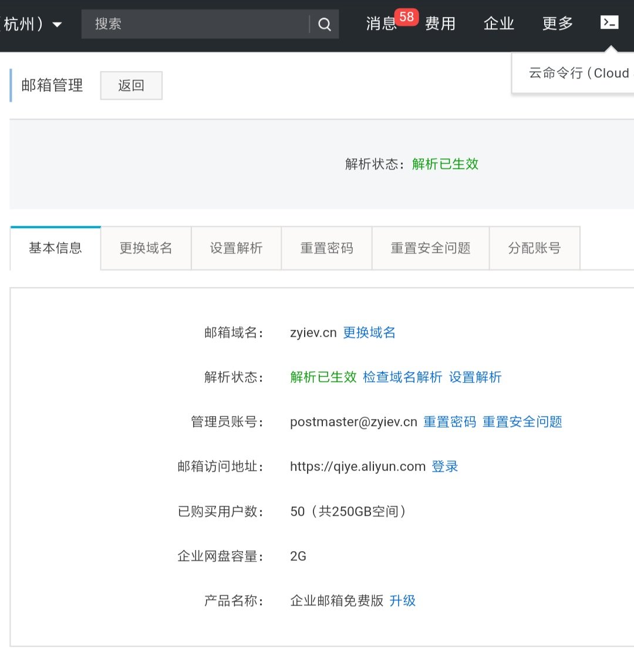Open the 费用 billing menu
Screen dimensions: 634x672
[440, 25]
